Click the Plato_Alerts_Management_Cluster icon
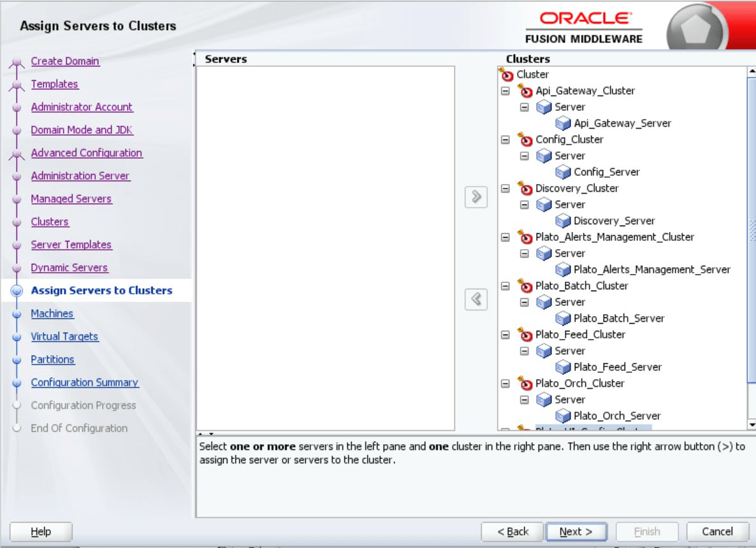Image resolution: width=756 pixels, height=548 pixels. (525, 236)
